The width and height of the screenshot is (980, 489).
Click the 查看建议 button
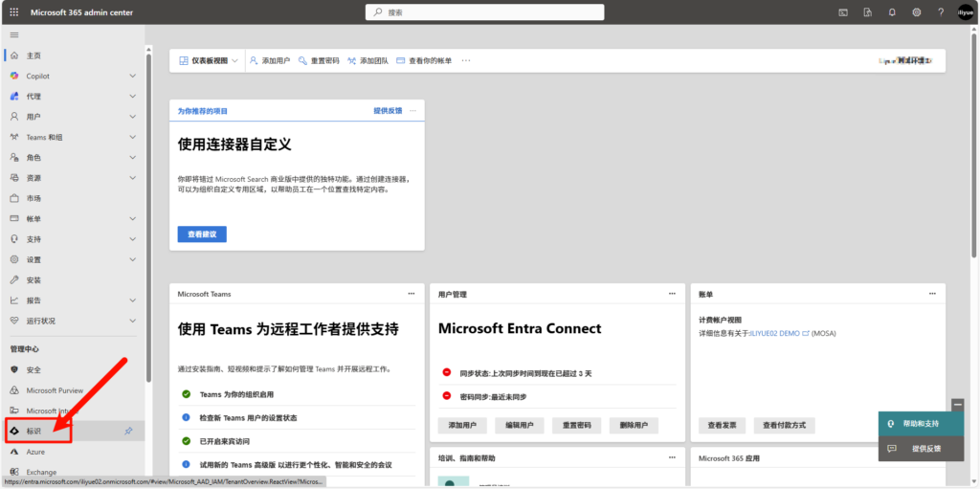[x=202, y=234]
